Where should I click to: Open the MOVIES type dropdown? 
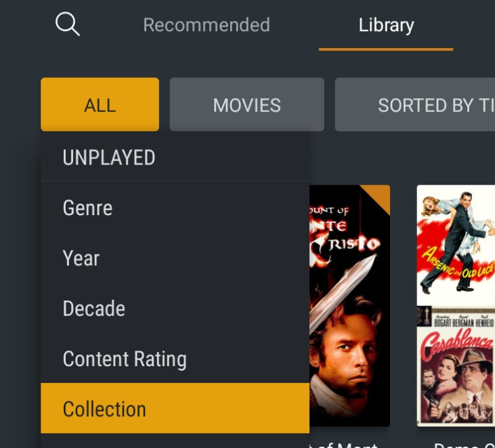247,104
